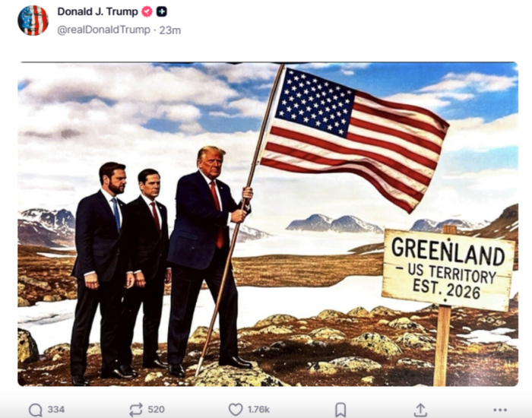
Task: View the 334 replies count
Action: coord(56,410)
